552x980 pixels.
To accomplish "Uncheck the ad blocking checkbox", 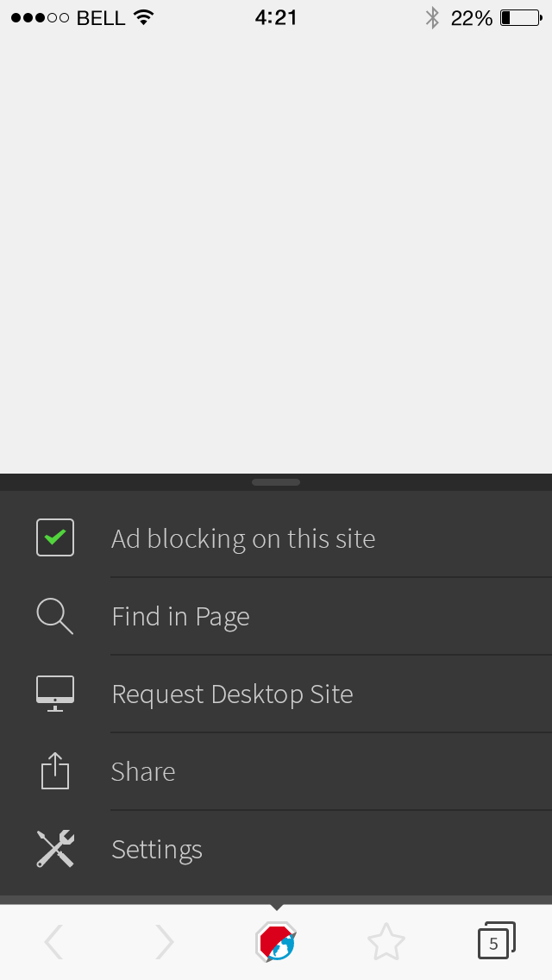I will click(55, 537).
